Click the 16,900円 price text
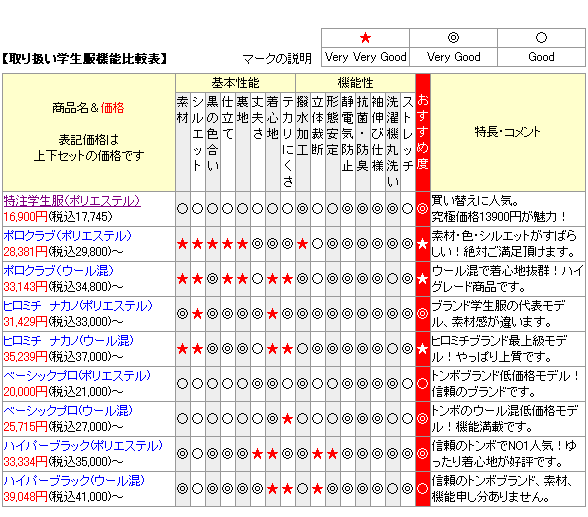 pyautogui.click(x=26, y=217)
